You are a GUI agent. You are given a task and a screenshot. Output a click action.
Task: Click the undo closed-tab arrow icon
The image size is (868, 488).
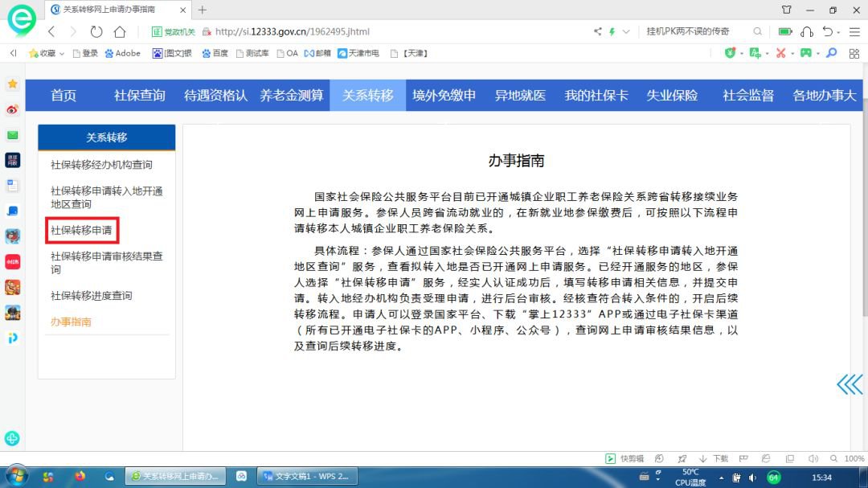point(828,31)
